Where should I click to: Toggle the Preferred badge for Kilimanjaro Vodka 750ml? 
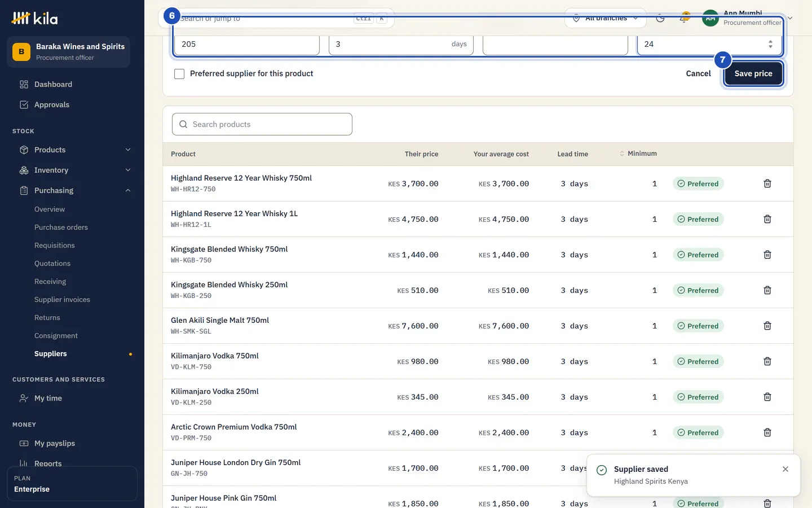698,361
